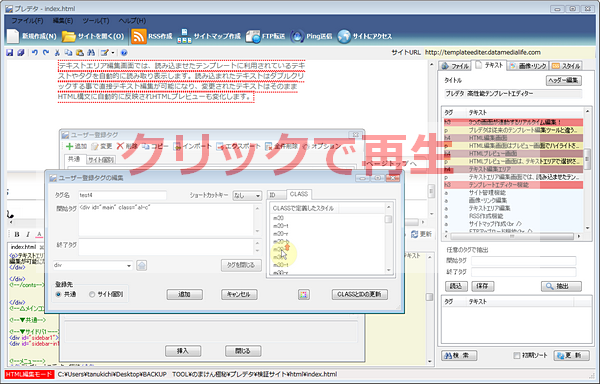The height and width of the screenshot is (384, 600).
Task: Click the red X 削除 icon
Action: [x=120, y=146]
